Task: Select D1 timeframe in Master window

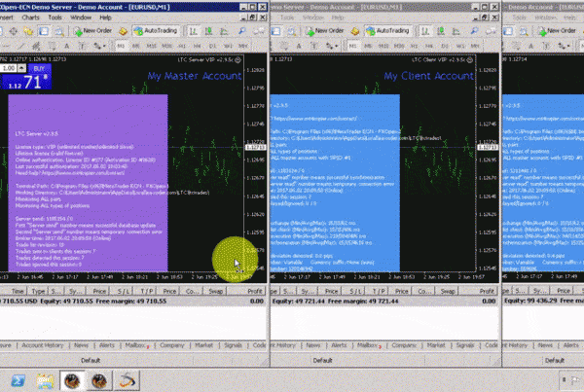Action: (212, 46)
